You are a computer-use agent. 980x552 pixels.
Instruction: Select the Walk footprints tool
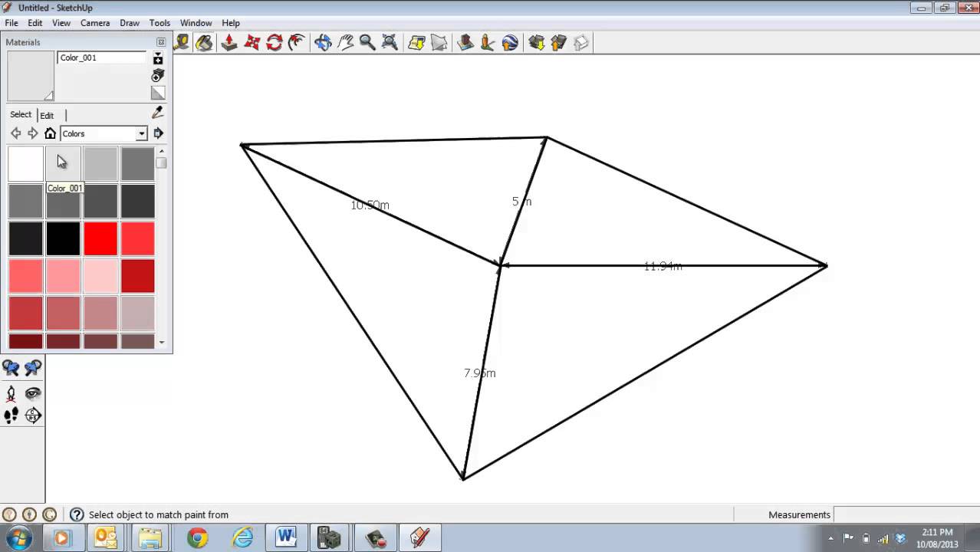pos(11,416)
